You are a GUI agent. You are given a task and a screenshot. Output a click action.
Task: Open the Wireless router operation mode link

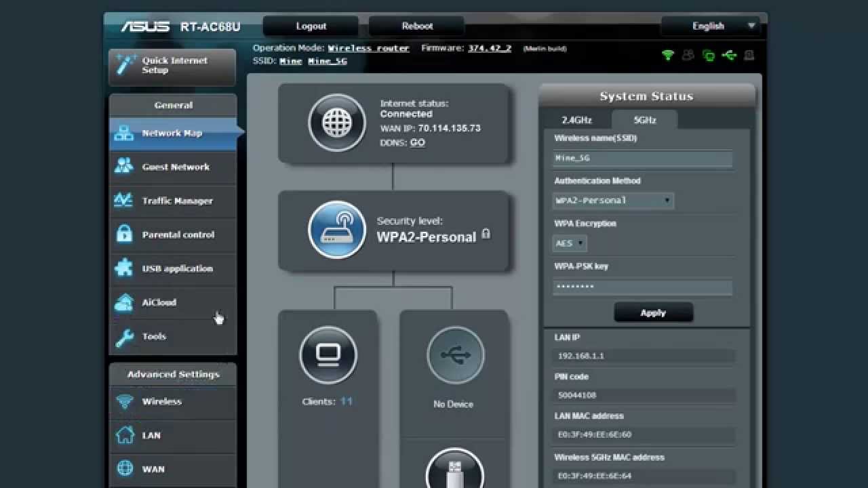(368, 48)
